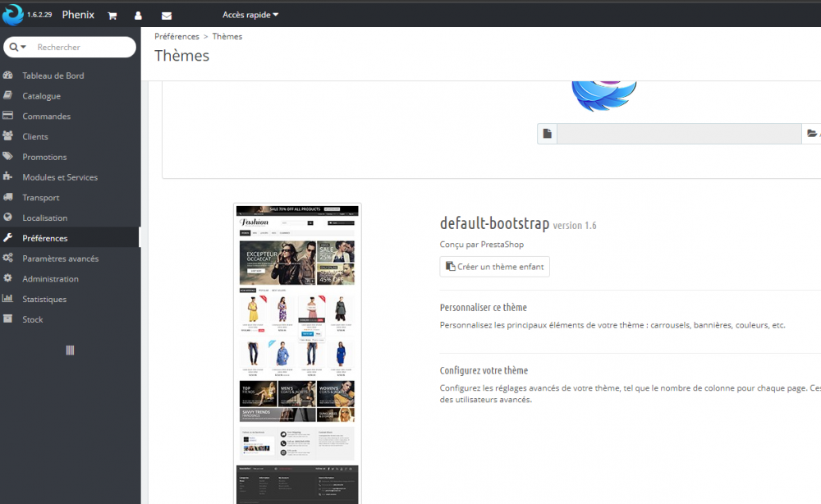Open the Catalogue menu

click(70, 96)
